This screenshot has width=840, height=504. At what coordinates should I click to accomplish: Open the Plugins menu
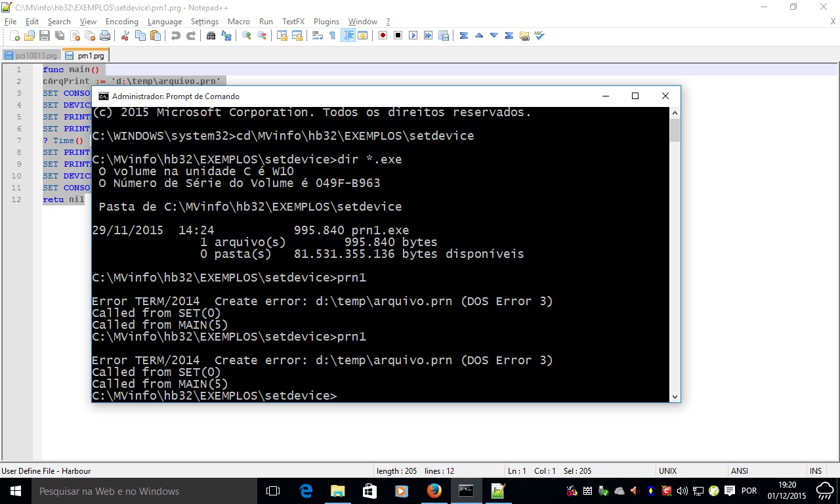point(326,22)
